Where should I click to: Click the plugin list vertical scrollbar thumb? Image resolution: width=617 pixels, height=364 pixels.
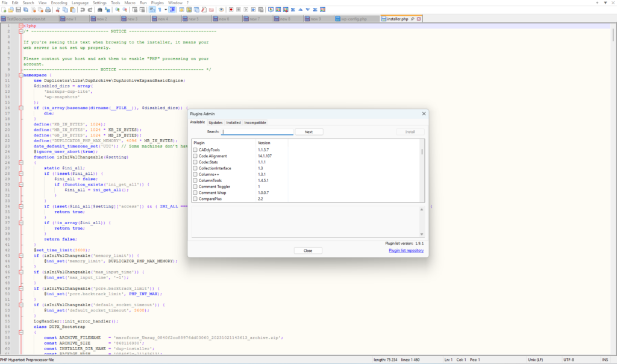tap(422, 151)
